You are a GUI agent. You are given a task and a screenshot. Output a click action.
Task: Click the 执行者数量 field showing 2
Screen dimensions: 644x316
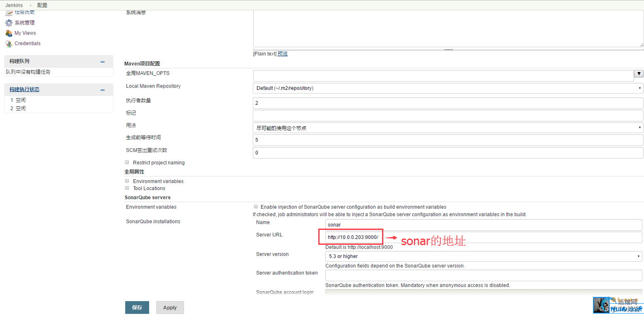click(x=448, y=103)
